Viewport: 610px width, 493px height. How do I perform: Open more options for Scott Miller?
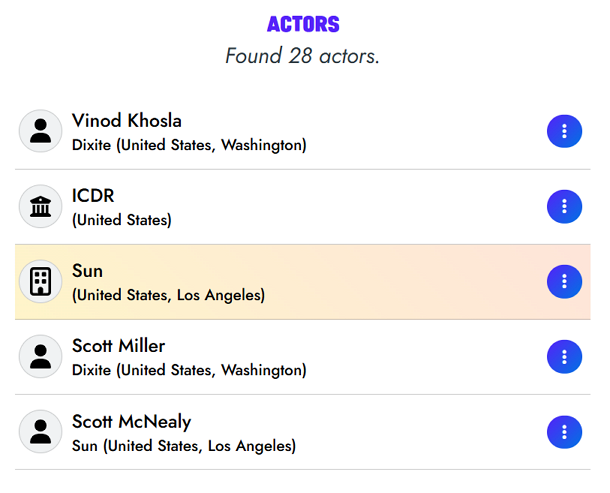click(564, 356)
